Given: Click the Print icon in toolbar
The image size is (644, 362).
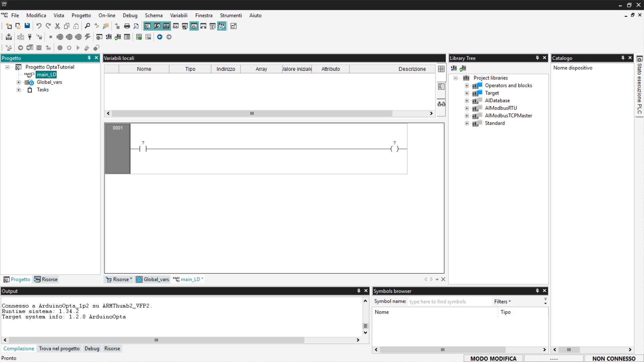Looking at the screenshot, I should click(x=127, y=26).
